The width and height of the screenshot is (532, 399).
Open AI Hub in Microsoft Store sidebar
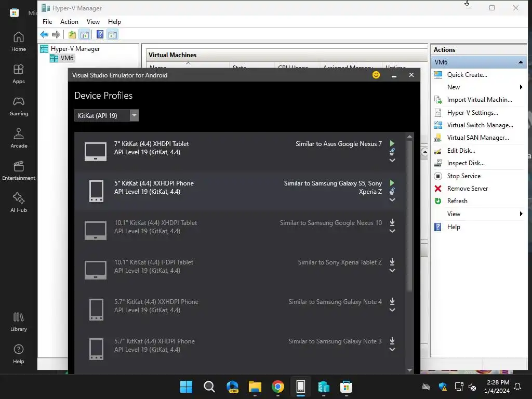coord(19,203)
